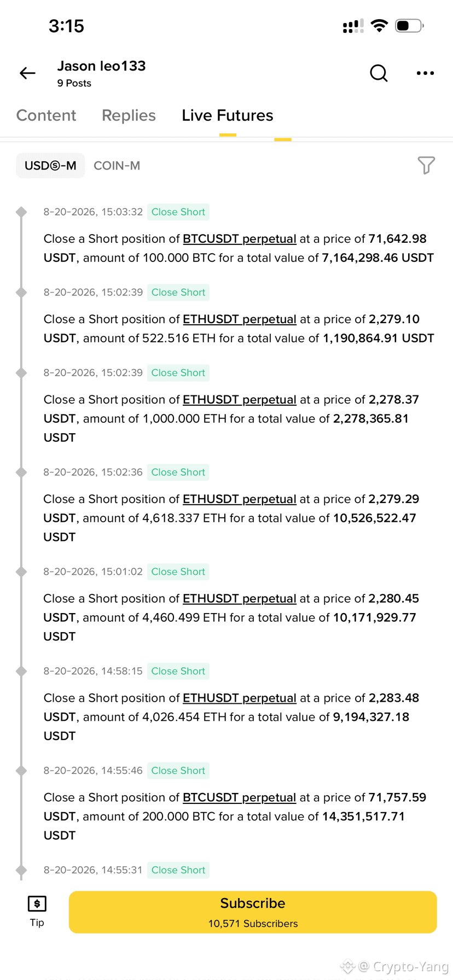This screenshot has width=453, height=980.
Task: Switch to the COIN-M toggle
Action: coord(117,166)
